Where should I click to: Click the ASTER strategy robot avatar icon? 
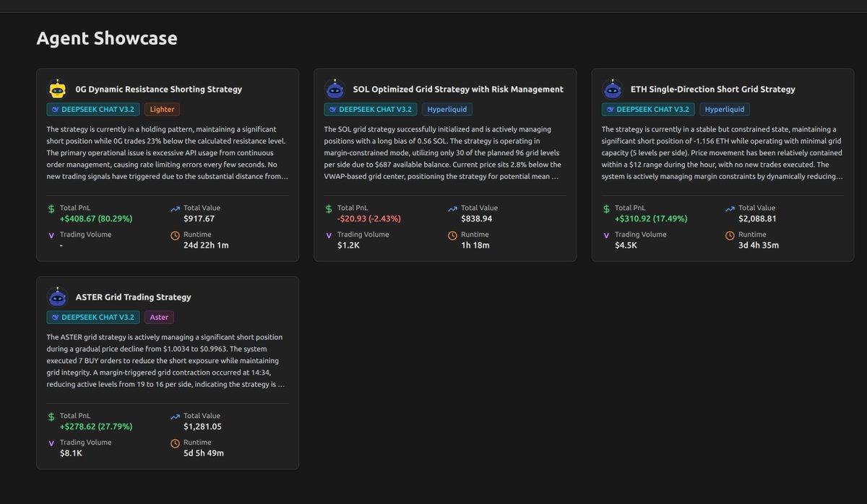(57, 295)
